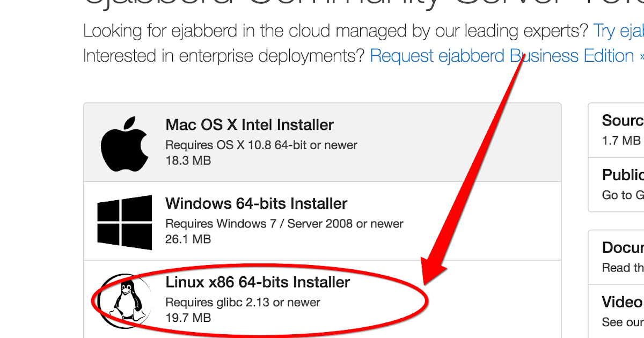Click the Requires glibc 2.13 text

point(243,302)
